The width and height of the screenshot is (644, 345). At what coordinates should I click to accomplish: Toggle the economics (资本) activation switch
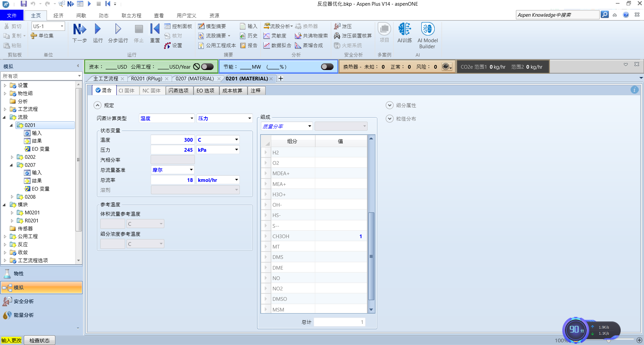(x=207, y=67)
